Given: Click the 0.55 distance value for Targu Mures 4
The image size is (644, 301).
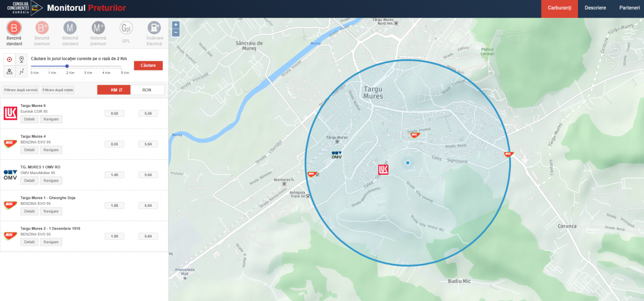Looking at the screenshot, I should (114, 144).
